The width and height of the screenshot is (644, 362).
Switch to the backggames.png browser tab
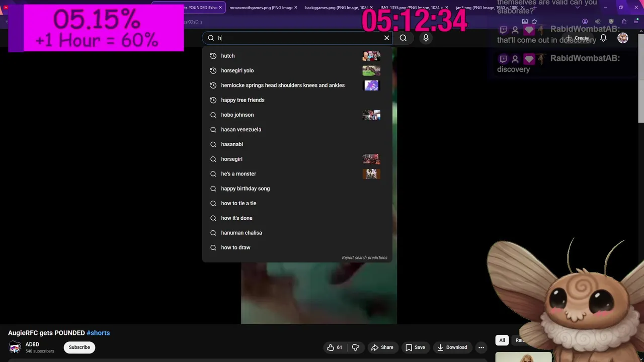(x=337, y=8)
